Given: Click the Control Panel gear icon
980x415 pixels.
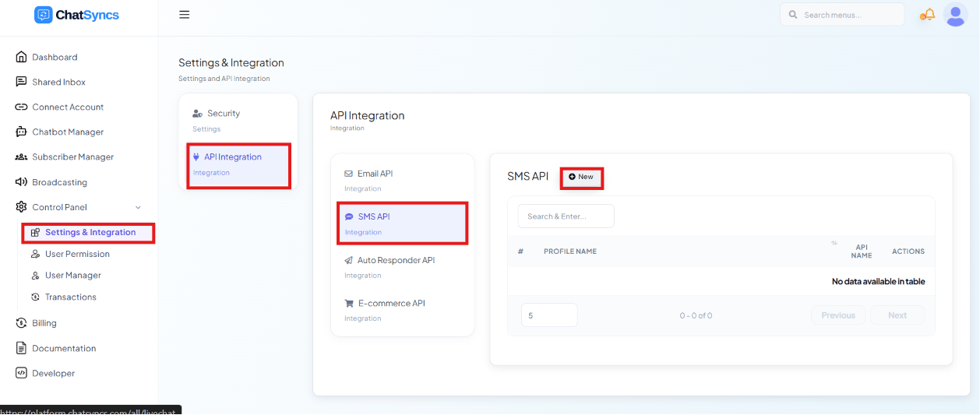Looking at the screenshot, I should [x=21, y=207].
